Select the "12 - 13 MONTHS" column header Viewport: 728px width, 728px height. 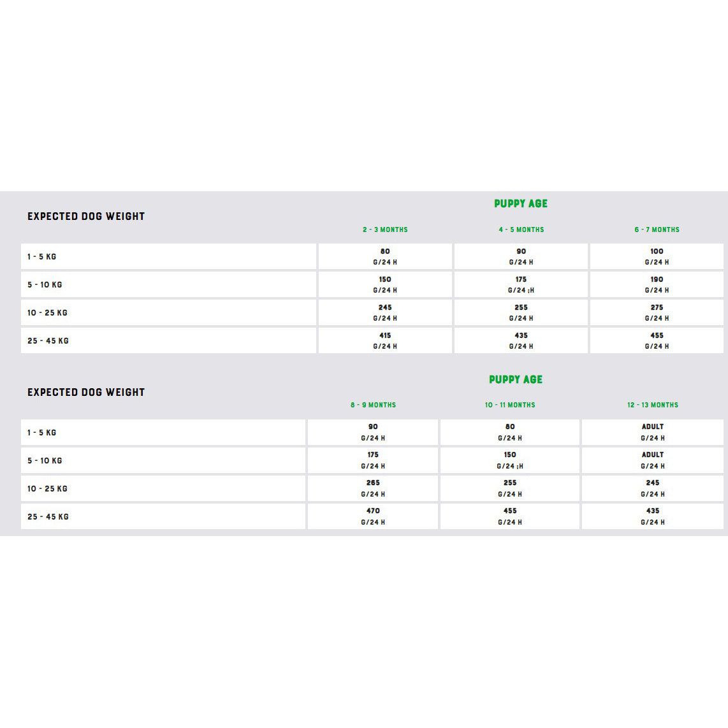click(x=653, y=405)
